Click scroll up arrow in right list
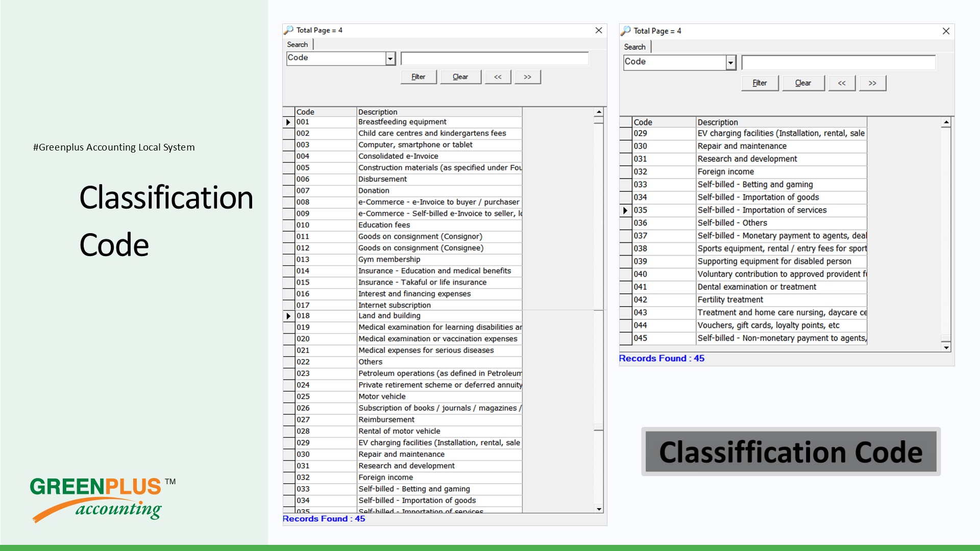 pos(946,122)
